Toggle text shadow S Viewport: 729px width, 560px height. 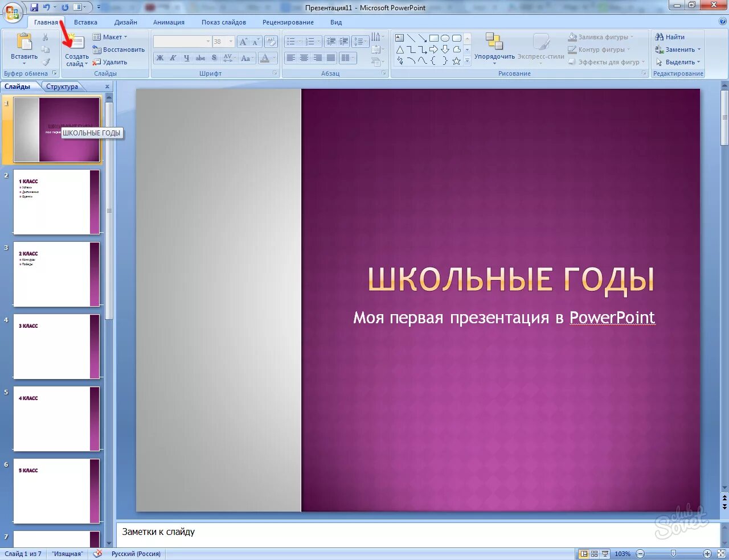pyautogui.click(x=214, y=58)
